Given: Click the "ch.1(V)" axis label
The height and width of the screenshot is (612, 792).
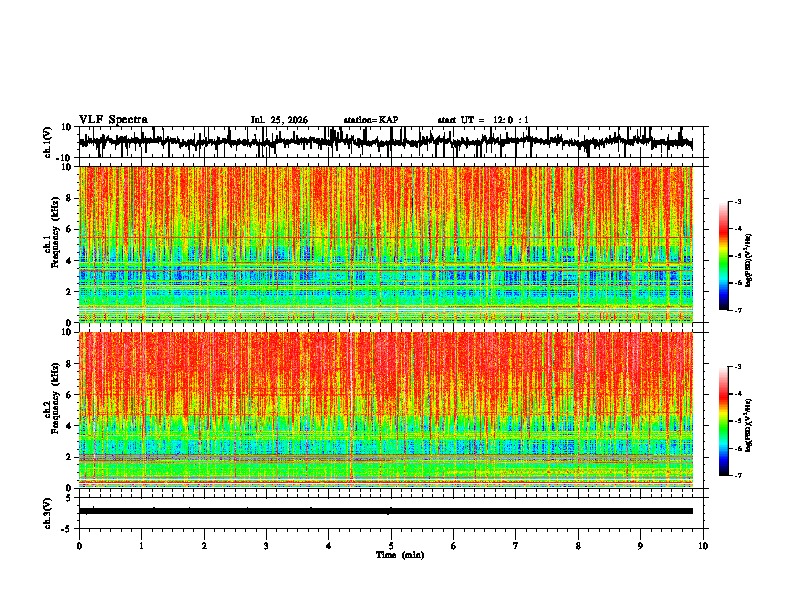Looking at the screenshot, I should 48,142.
